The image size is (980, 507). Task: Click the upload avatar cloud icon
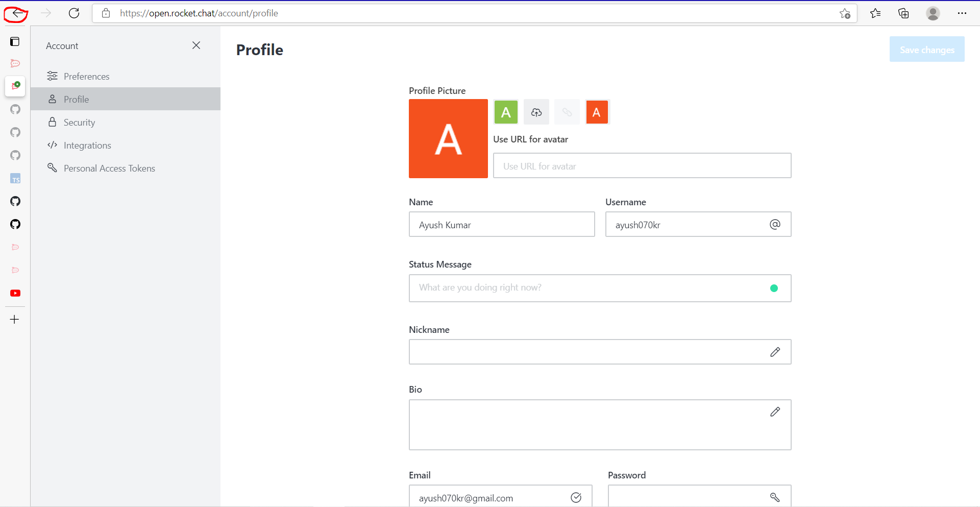pos(536,112)
